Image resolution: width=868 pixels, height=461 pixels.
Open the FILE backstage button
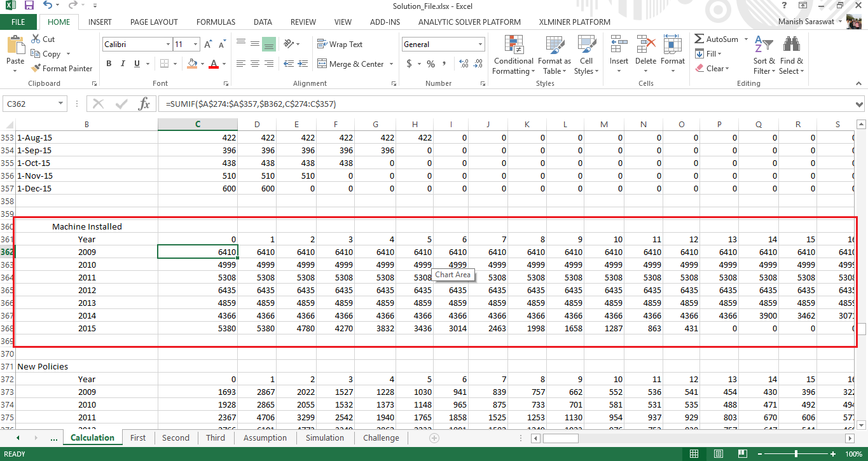[18, 22]
